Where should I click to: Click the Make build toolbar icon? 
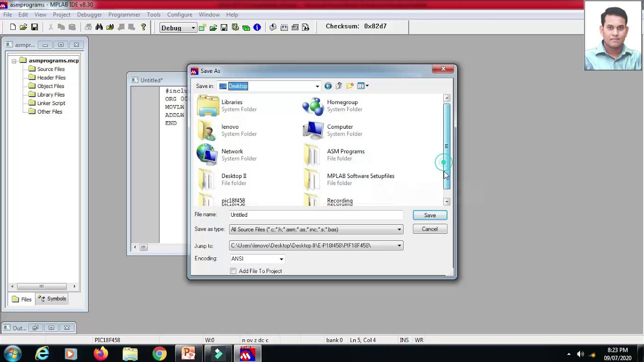[x=273, y=27]
